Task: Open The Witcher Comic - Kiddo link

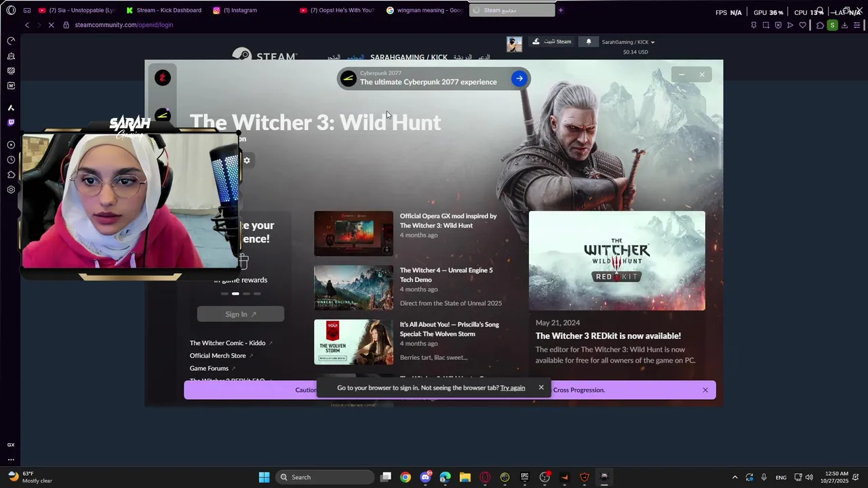Action: pos(231,343)
